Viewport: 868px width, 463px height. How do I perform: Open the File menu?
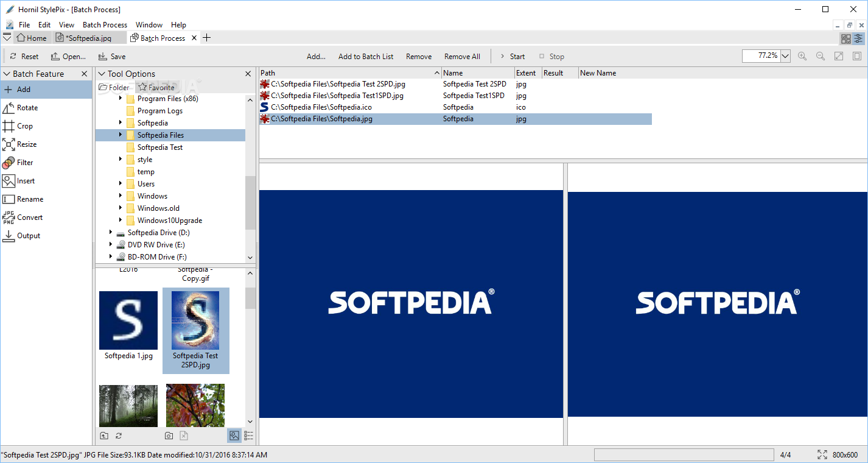click(x=24, y=25)
